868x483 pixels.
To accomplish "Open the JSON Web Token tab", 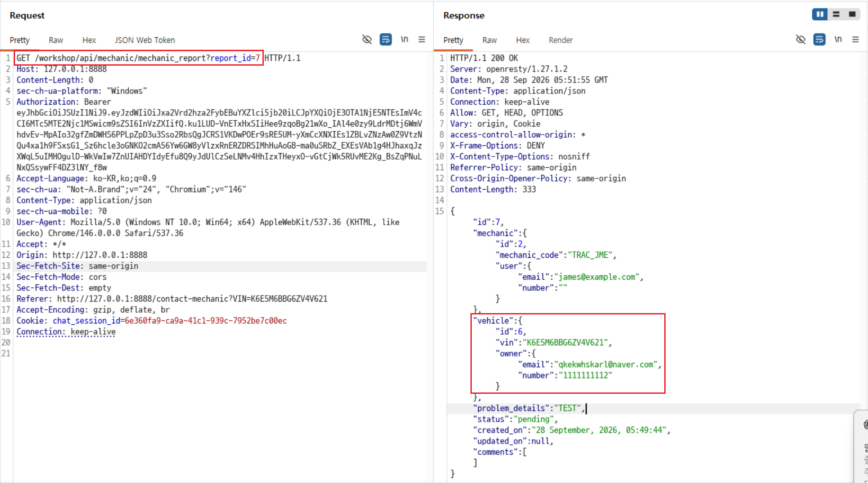I will pyautogui.click(x=145, y=40).
